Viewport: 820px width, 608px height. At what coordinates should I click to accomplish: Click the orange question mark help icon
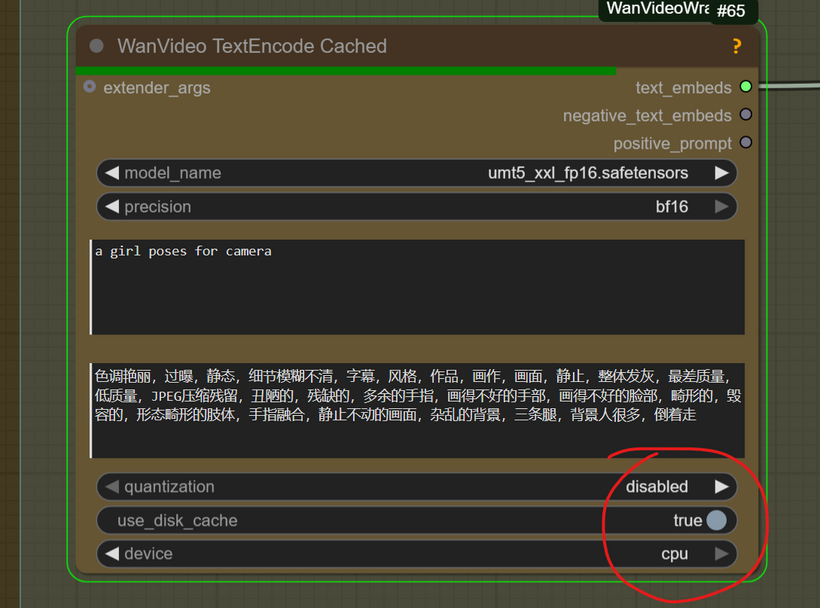coord(737,46)
